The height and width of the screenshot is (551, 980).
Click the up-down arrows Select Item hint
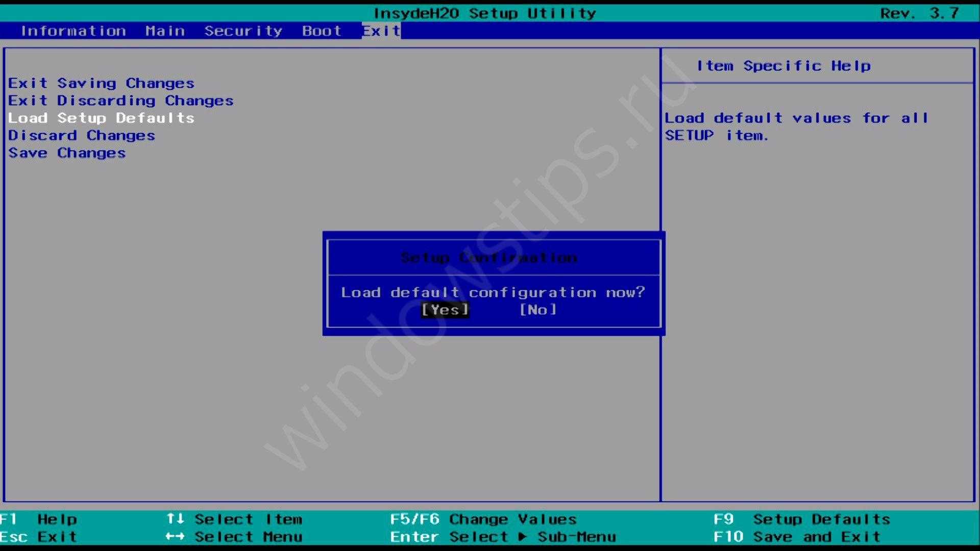pos(234,519)
